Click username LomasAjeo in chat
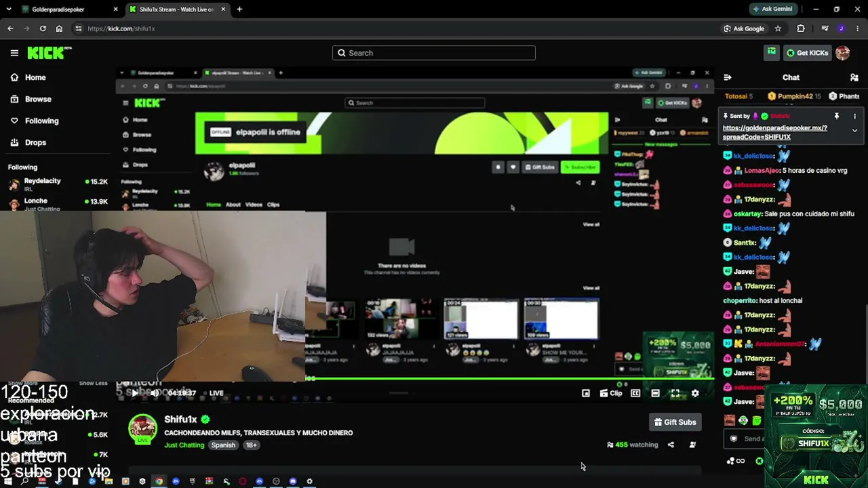868x488 pixels. pos(762,171)
